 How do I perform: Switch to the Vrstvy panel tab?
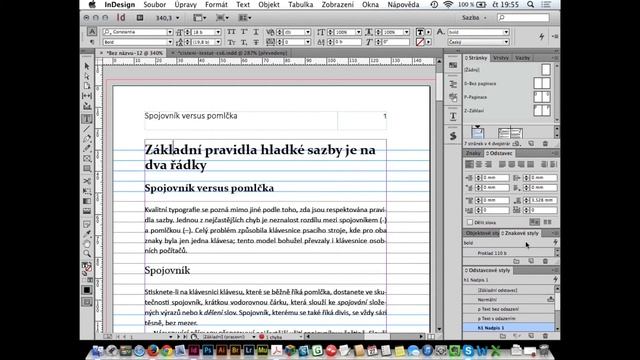[x=500, y=58]
